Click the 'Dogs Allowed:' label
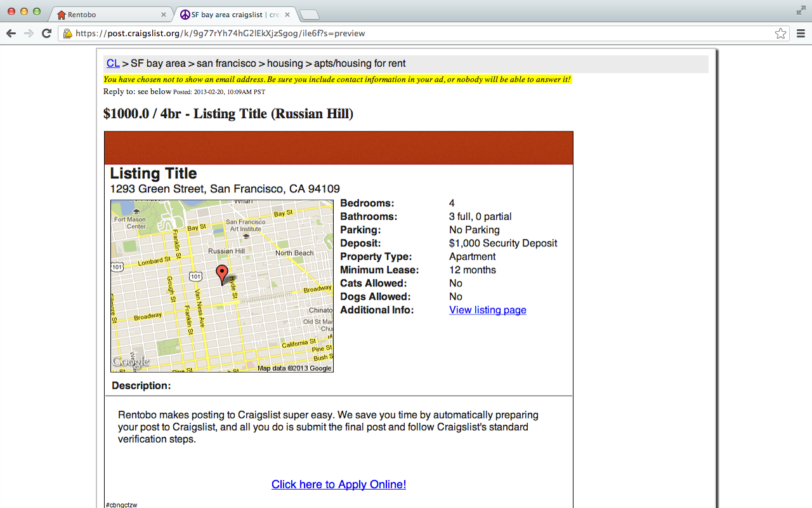Screen dimensions: 812x508 [376, 297]
